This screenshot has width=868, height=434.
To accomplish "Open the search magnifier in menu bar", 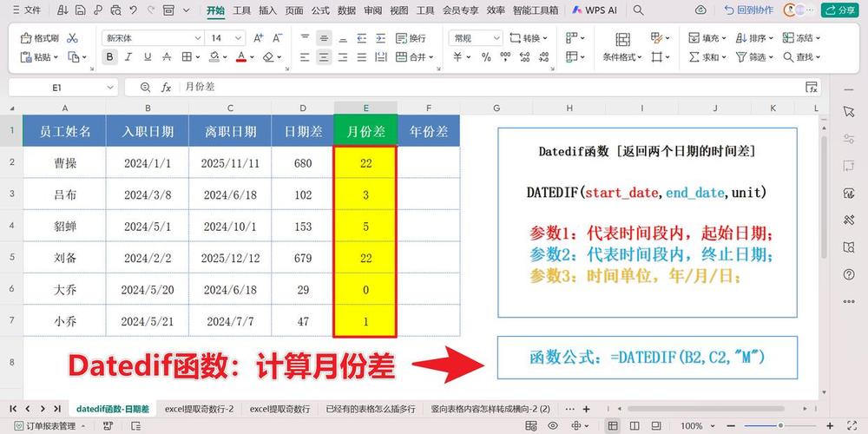I will (x=638, y=10).
